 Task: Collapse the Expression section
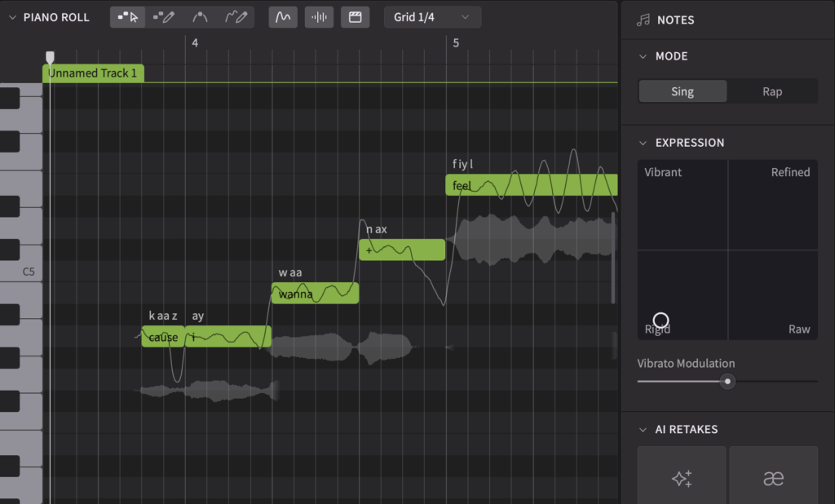[643, 143]
